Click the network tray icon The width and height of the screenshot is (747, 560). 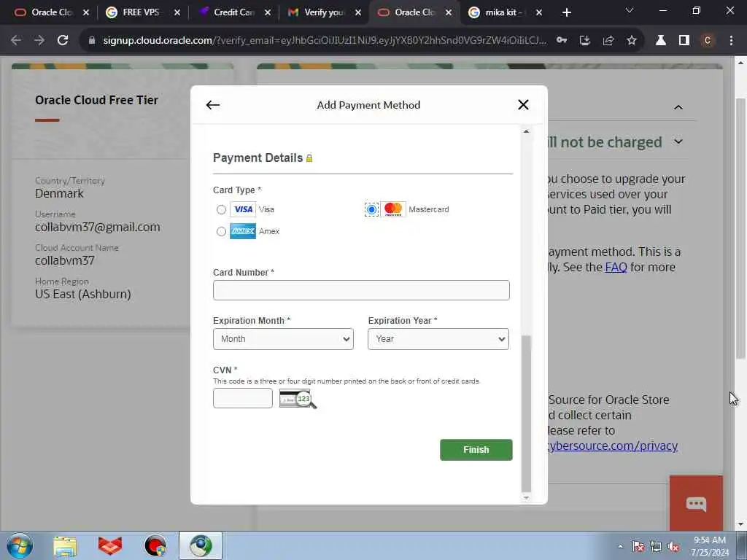click(x=656, y=547)
